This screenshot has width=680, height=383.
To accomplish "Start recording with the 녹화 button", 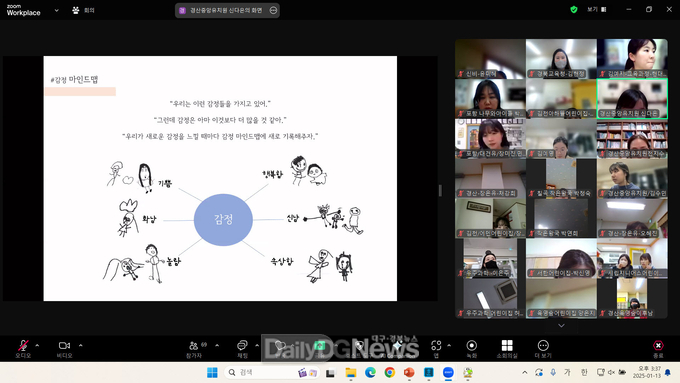I will (x=471, y=348).
